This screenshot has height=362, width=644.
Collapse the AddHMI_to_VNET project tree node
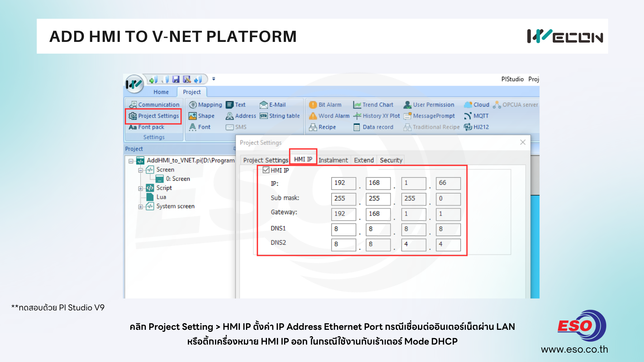(131, 161)
